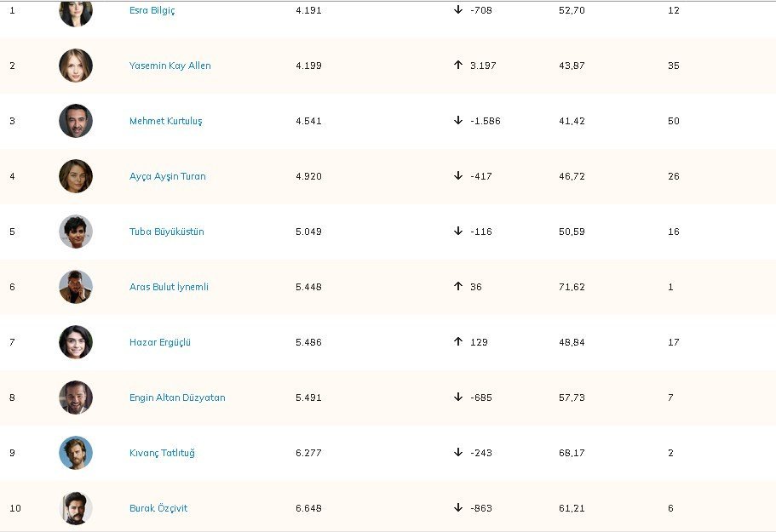Click the down arrow beside -708
The height and width of the screenshot is (532, 776).
click(458, 10)
